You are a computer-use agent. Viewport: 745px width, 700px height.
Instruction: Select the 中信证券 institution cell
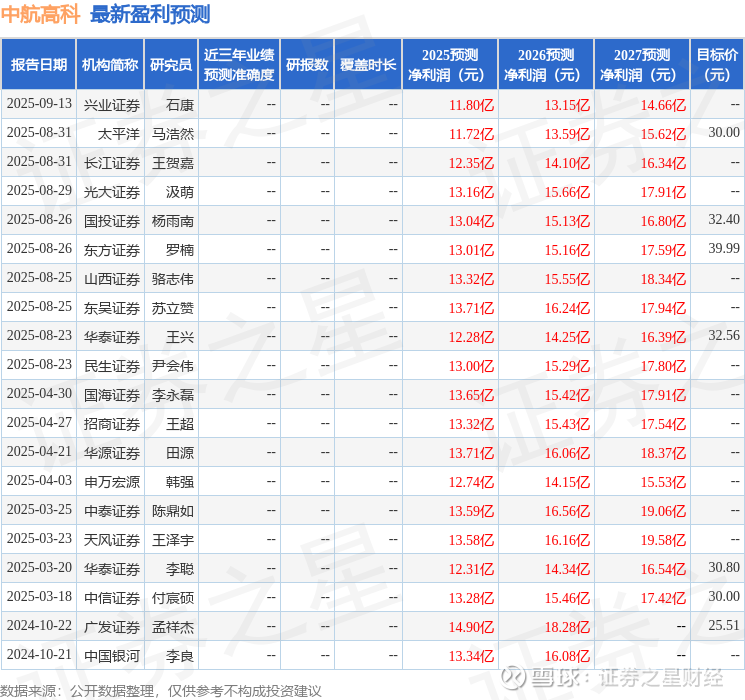pos(112,598)
